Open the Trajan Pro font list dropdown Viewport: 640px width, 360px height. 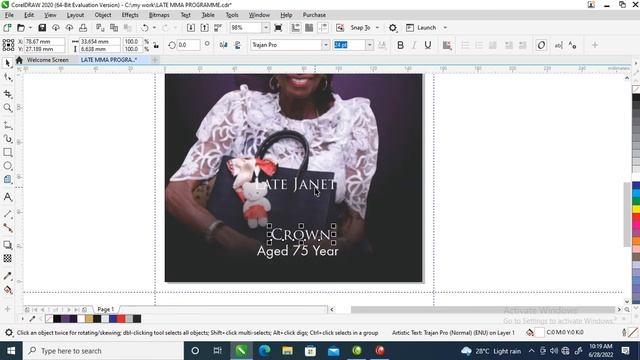click(326, 45)
